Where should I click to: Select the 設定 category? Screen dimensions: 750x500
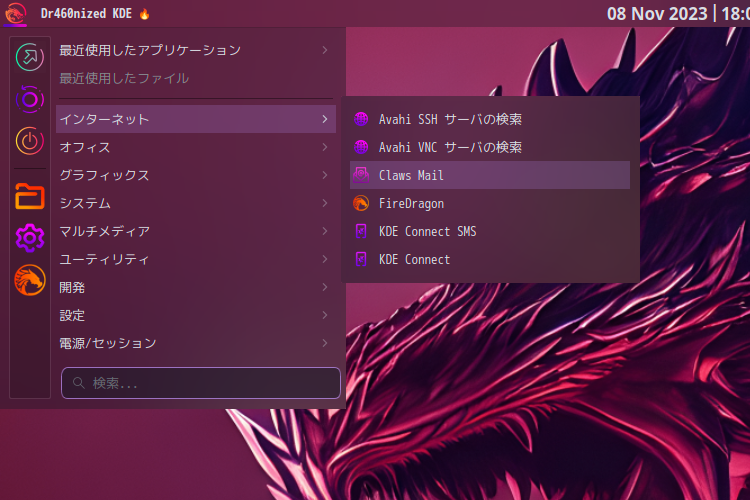(x=196, y=315)
